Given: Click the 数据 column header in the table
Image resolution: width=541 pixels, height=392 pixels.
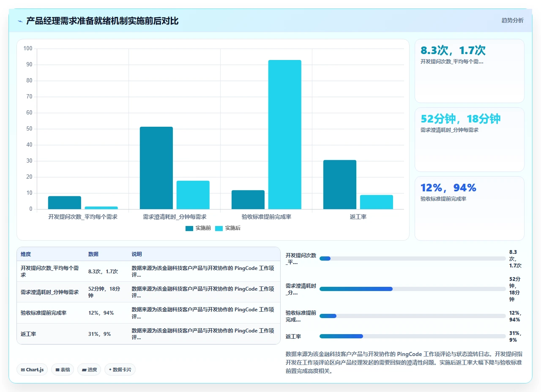Looking at the screenshot, I should [x=93, y=254].
